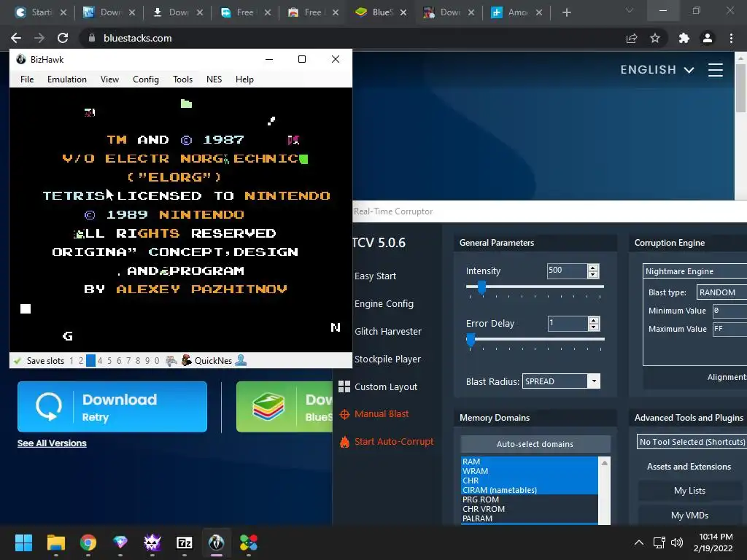Open the No Tool Selected (Shortcuts) dropdown
747x560 pixels.
click(692, 442)
